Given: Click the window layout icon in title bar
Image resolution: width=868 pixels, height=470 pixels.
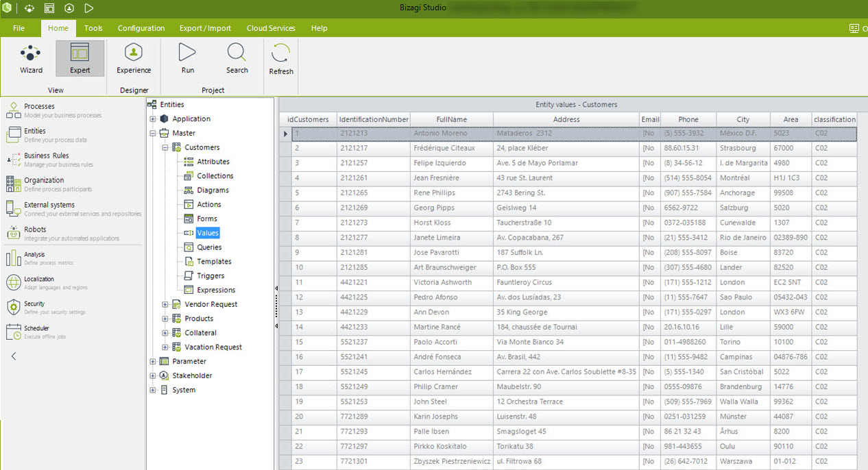Looking at the screenshot, I should [x=49, y=8].
